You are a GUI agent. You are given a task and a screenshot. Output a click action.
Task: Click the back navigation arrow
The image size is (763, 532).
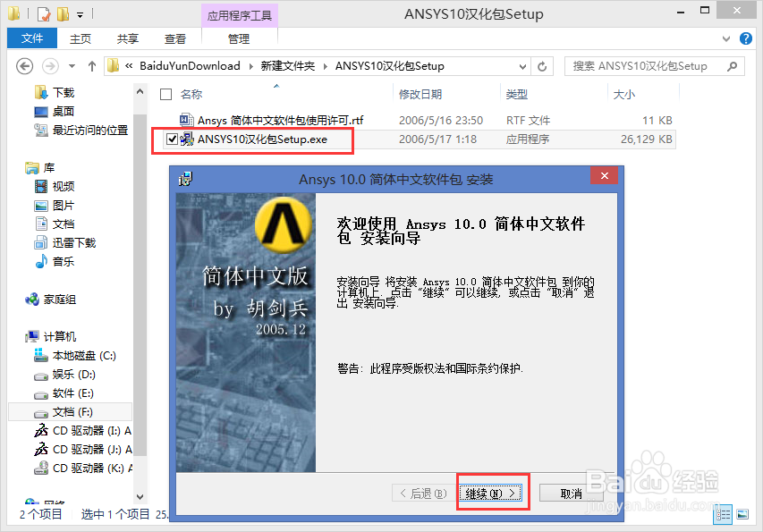[x=23, y=65]
